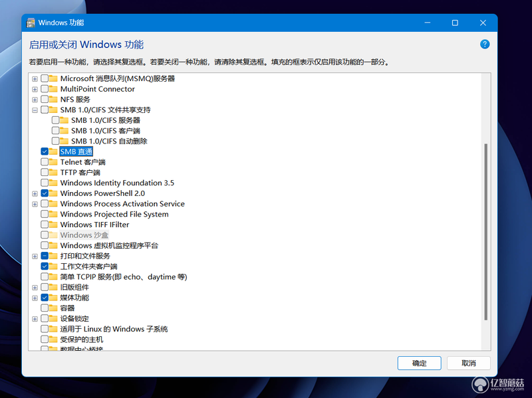
Task: Click the folder icon beside 旧版组件
Action: [53, 287]
